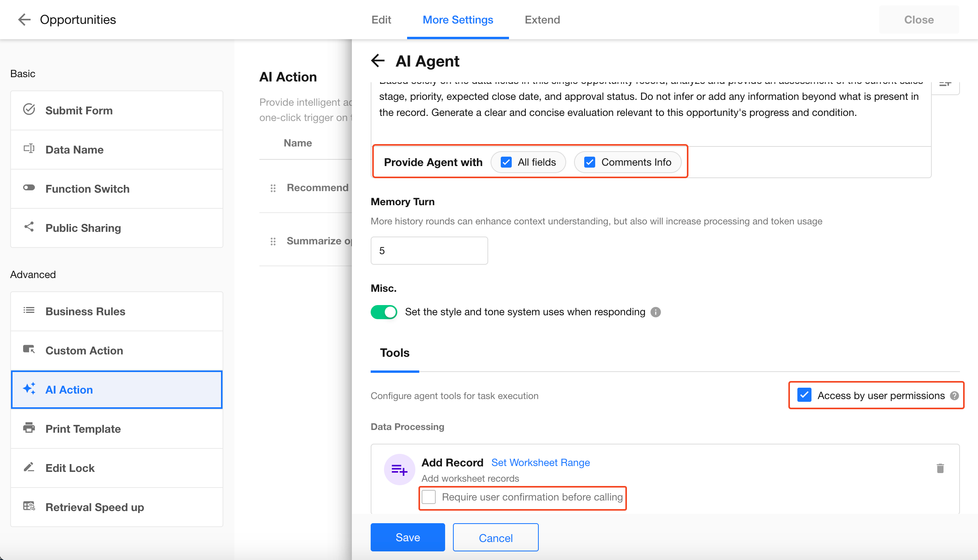
Task: Uncheck the All fields checkbox
Action: [506, 162]
